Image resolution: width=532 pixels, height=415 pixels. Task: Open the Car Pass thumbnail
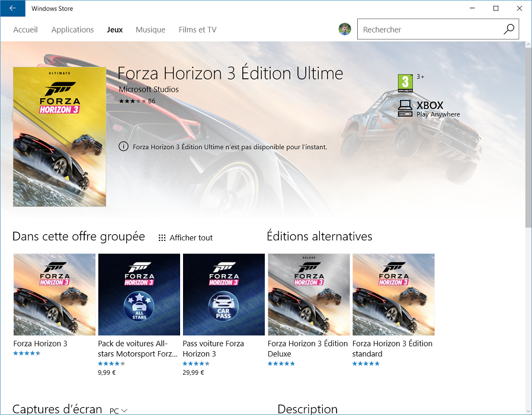pos(223,294)
